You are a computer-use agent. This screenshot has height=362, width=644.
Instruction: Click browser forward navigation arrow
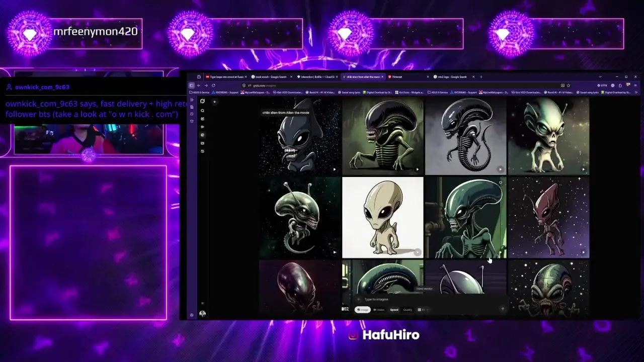tap(206, 85)
